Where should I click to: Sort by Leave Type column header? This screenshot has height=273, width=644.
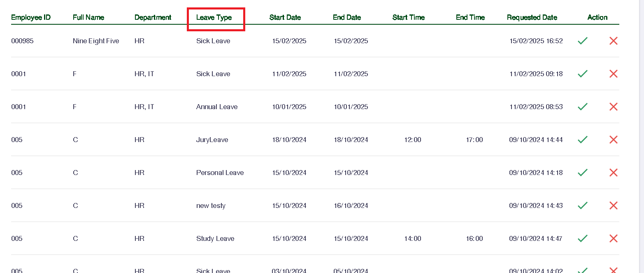(x=214, y=17)
